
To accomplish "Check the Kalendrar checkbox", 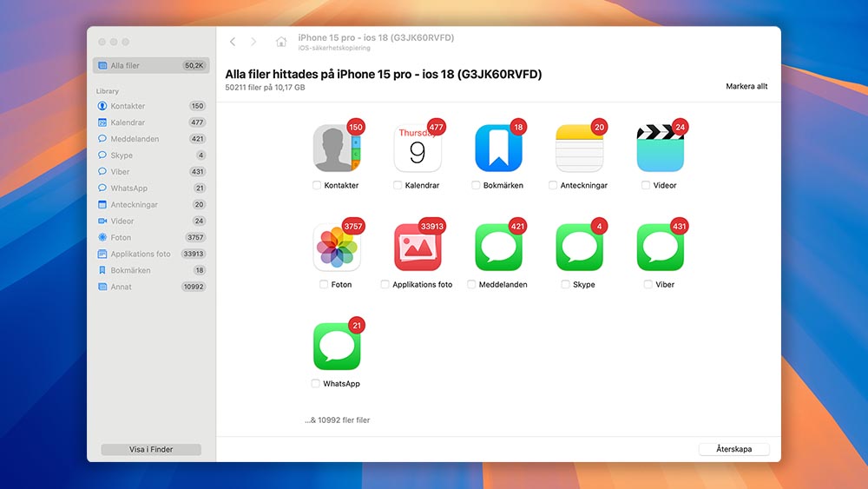I will click(398, 185).
